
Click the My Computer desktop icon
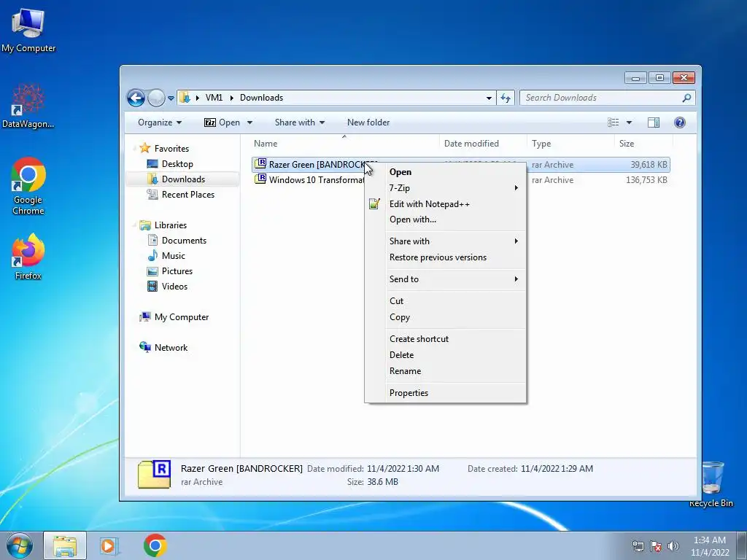point(28,31)
